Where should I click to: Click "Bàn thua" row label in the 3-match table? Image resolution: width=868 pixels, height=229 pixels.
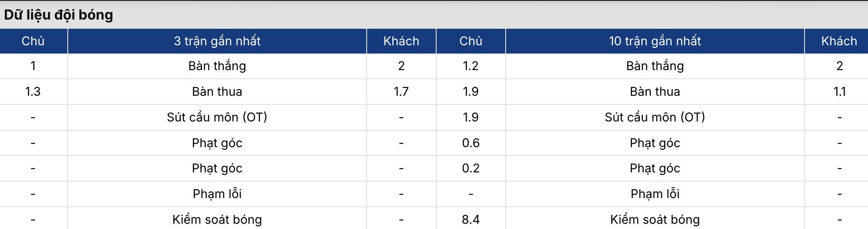[217, 92]
